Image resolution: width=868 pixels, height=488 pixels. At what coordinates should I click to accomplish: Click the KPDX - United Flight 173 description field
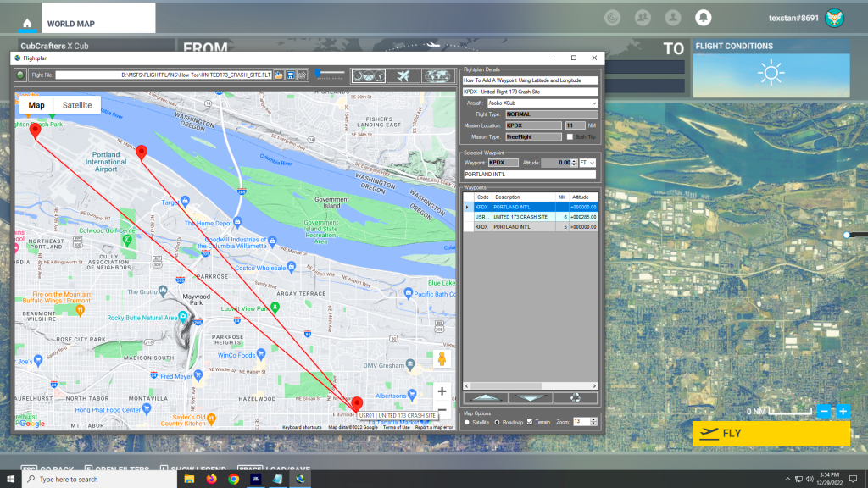pos(531,91)
